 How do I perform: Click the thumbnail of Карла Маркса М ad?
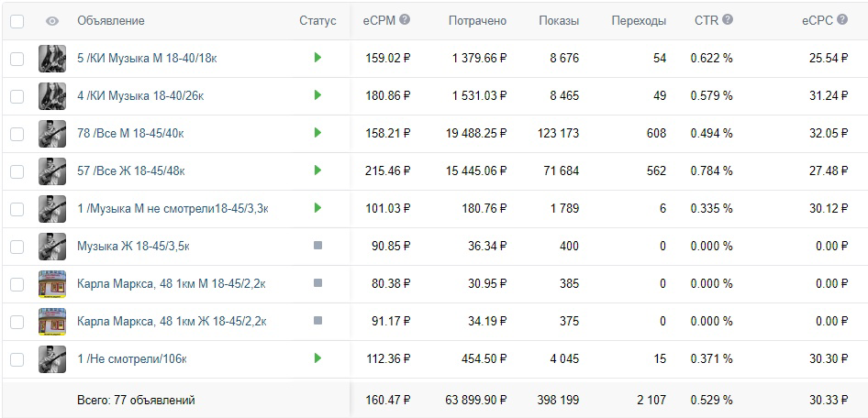pyautogui.click(x=52, y=284)
